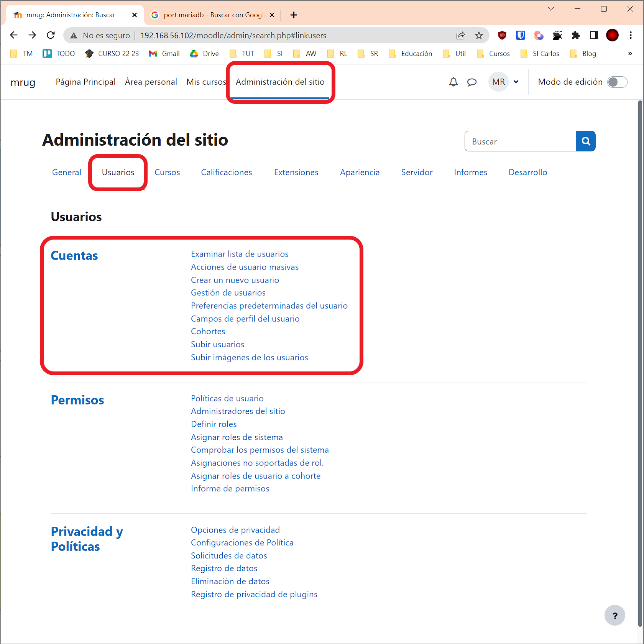Expand the hidden bookmarks chevron
This screenshot has width=644, height=644.
630,53
